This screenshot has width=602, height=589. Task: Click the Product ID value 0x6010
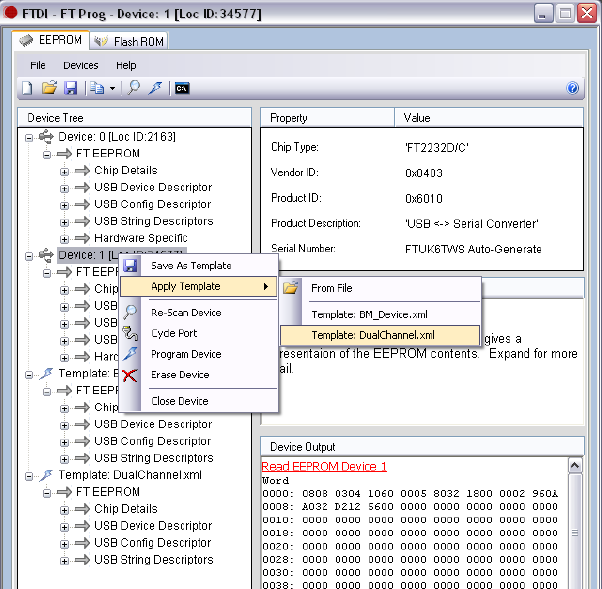(424, 199)
